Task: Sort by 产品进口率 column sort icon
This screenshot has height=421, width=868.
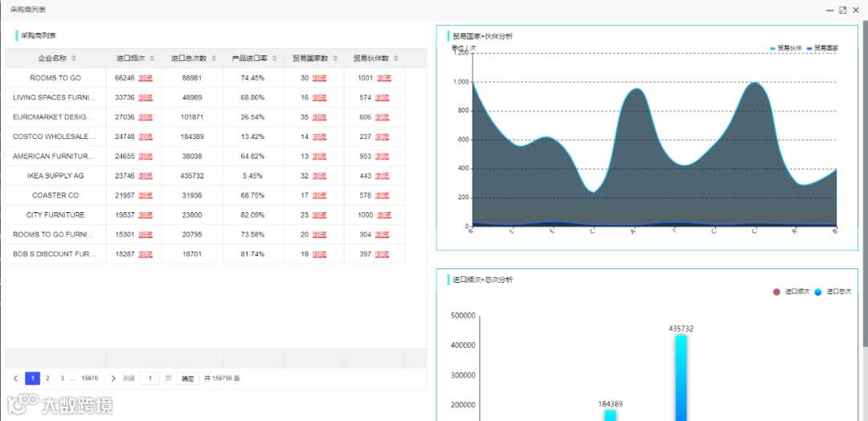Action: (x=275, y=58)
